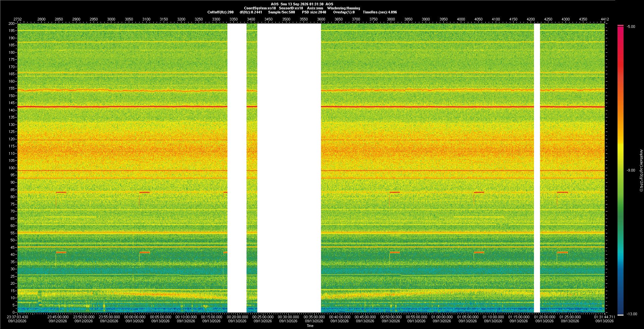The height and width of the screenshot is (329, 644).
Task: Click the -9.00 colorbar label
Action: [x=631, y=170]
